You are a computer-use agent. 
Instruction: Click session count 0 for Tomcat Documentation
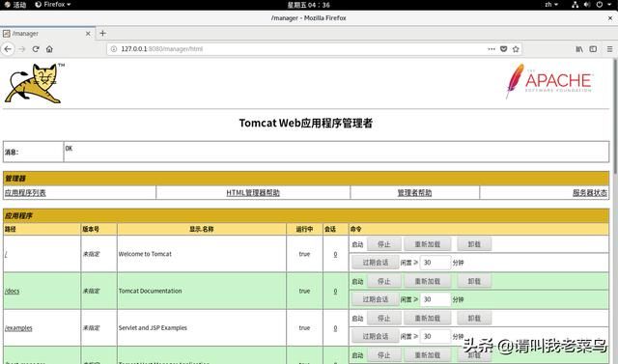tap(335, 292)
